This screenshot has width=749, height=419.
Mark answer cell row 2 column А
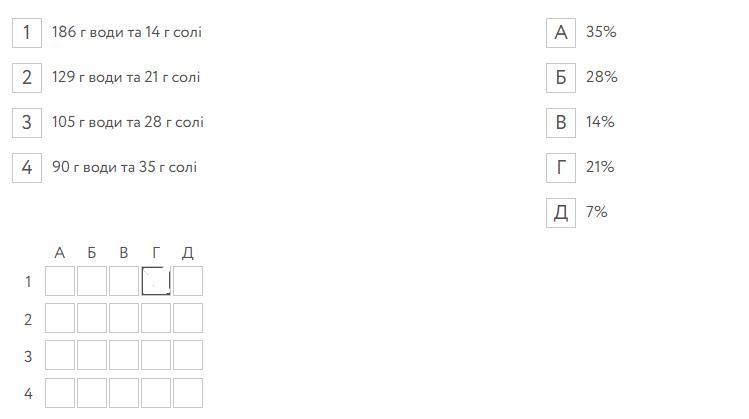[x=60, y=318]
